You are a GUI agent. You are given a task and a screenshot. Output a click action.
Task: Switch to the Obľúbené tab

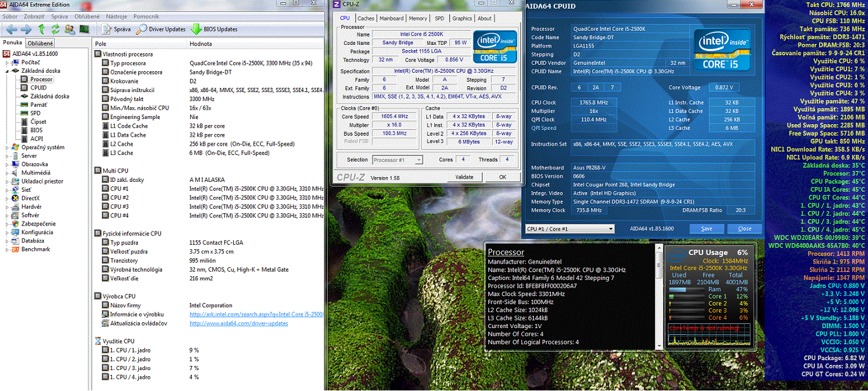coord(41,43)
